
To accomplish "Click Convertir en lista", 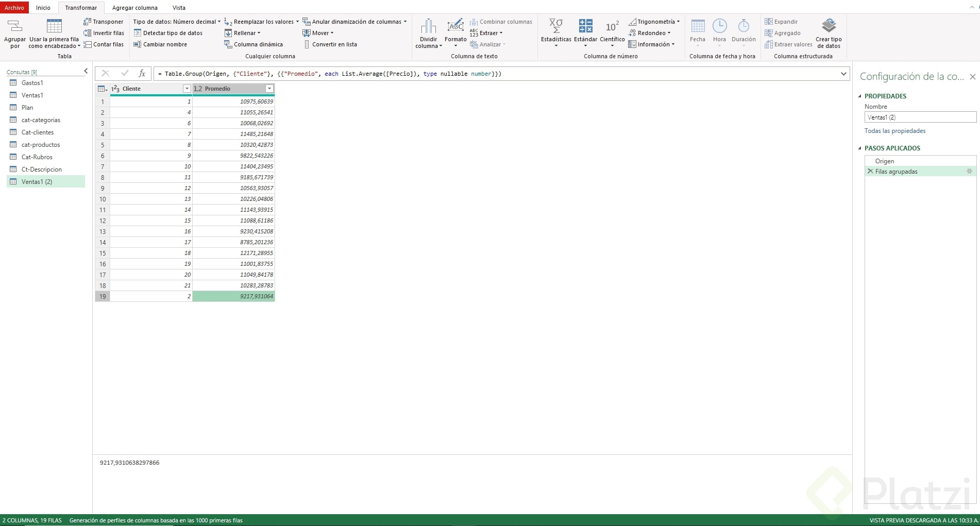I will point(330,44).
